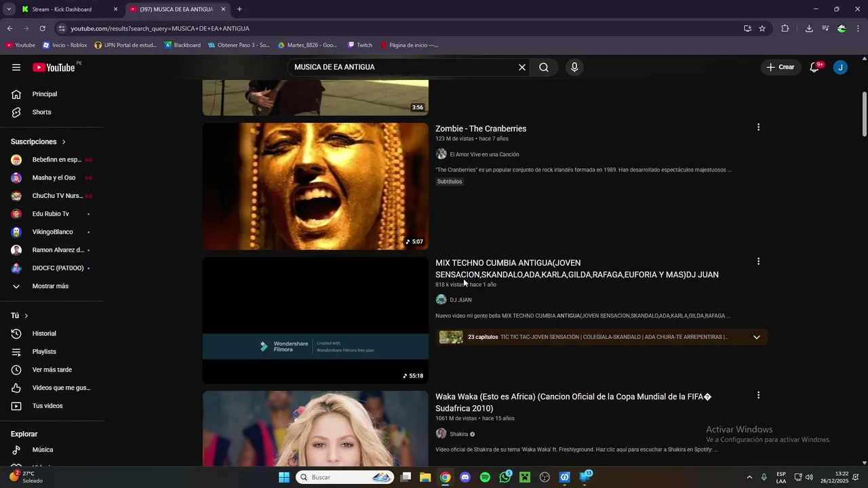The image size is (868, 488).
Task: Open a new browser tab
Action: (x=239, y=9)
